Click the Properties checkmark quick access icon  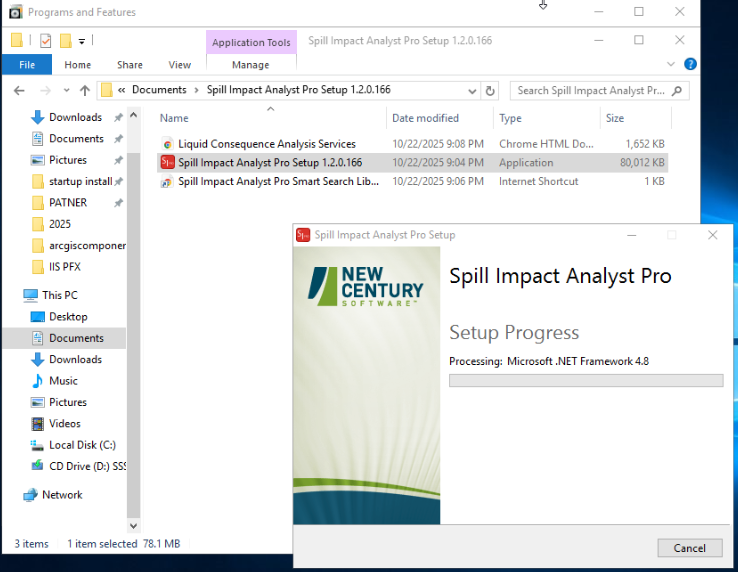tap(46, 41)
